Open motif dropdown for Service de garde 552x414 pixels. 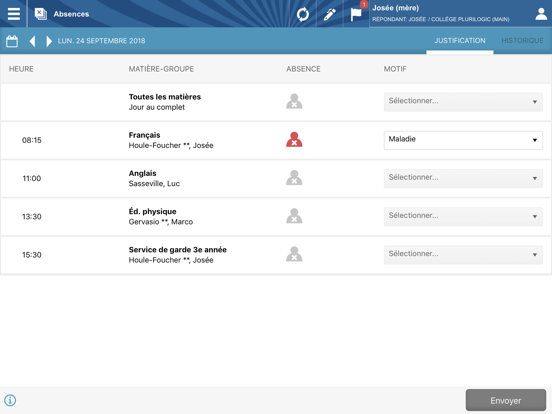coord(463,255)
